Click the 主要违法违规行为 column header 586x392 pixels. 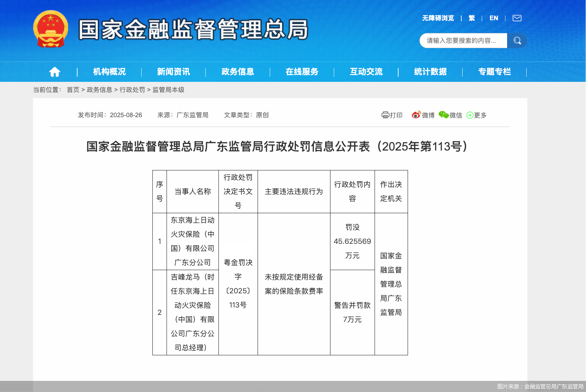294,192
